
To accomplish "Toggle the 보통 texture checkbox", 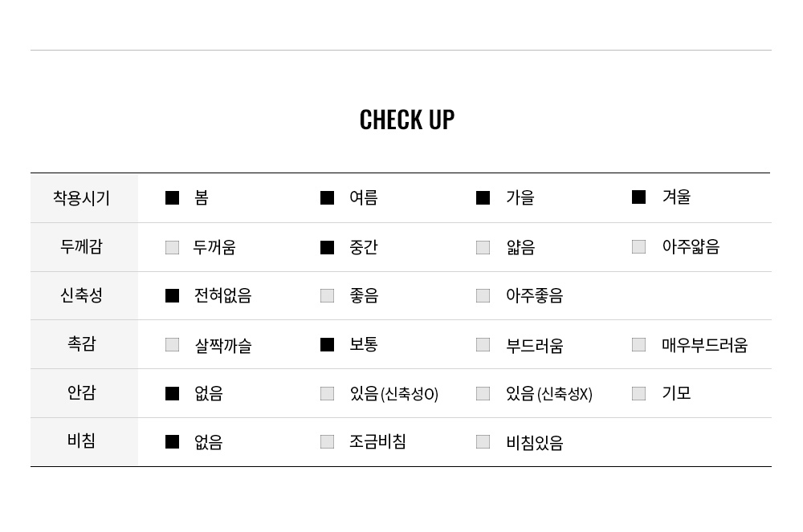I will point(327,345).
